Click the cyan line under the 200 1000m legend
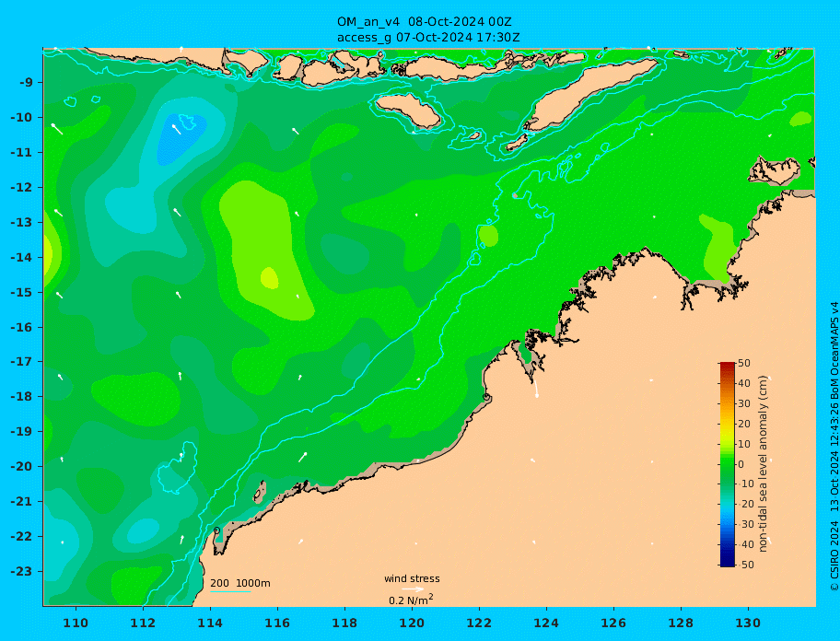This screenshot has height=641, width=840. click(230, 592)
